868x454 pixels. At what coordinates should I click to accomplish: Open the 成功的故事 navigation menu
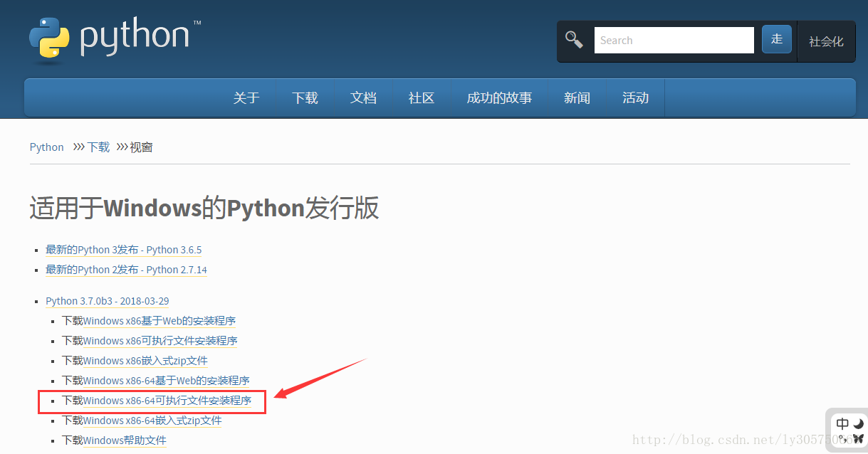499,97
